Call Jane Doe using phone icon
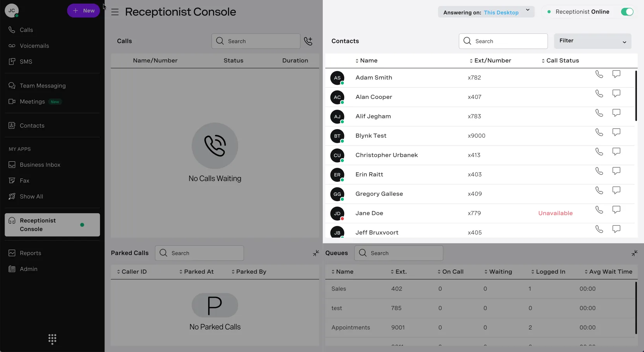 pos(599,210)
